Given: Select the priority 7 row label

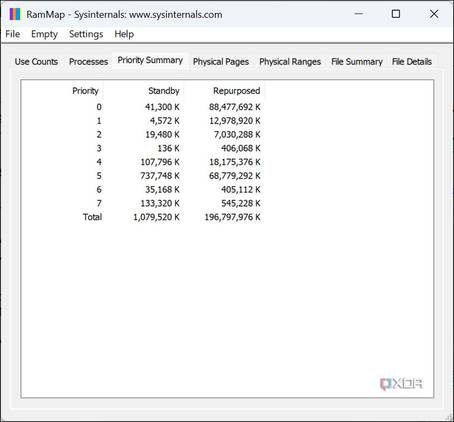Looking at the screenshot, I should tap(99, 203).
